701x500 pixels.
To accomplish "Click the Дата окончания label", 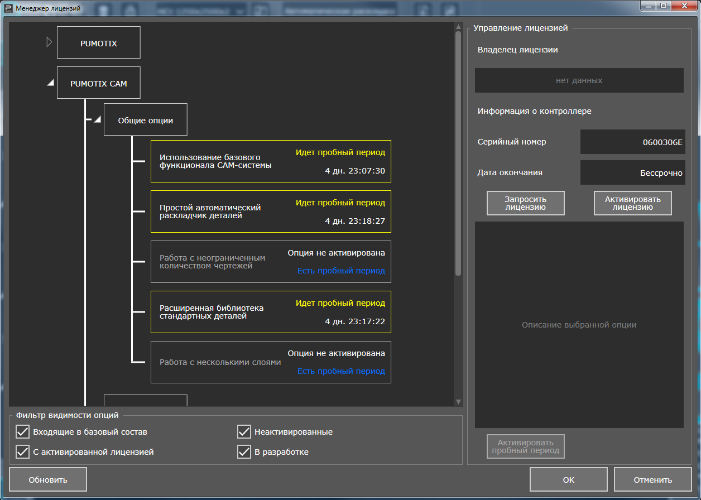I will (510, 173).
